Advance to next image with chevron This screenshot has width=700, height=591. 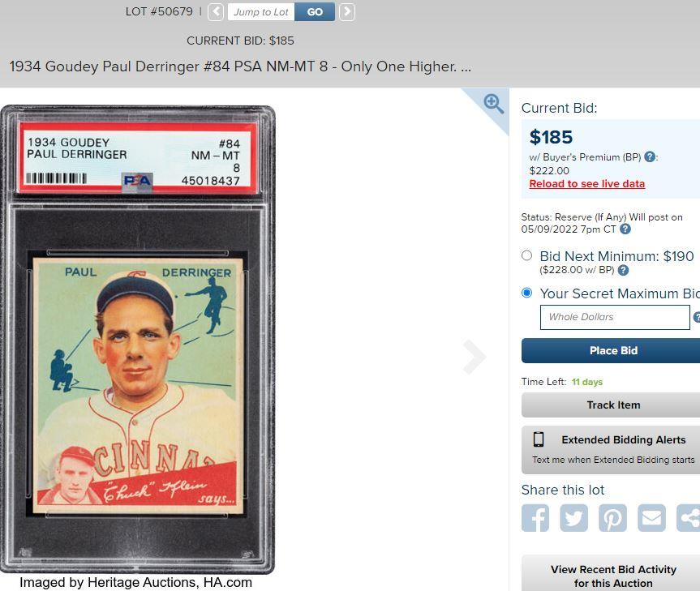pos(475,357)
